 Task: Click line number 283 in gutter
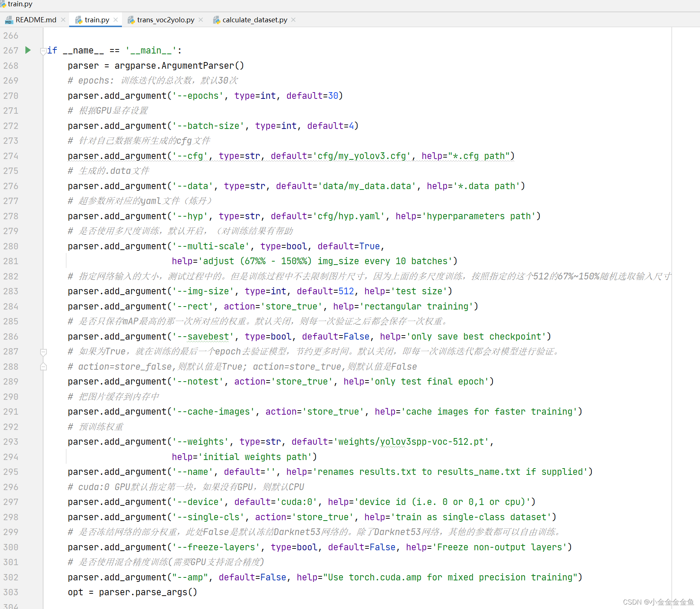coord(11,291)
